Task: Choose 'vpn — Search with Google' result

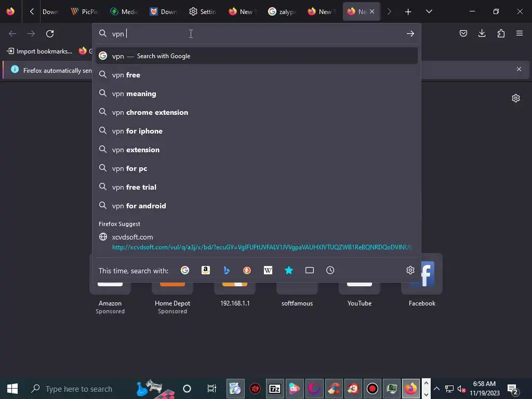Action: (257, 56)
